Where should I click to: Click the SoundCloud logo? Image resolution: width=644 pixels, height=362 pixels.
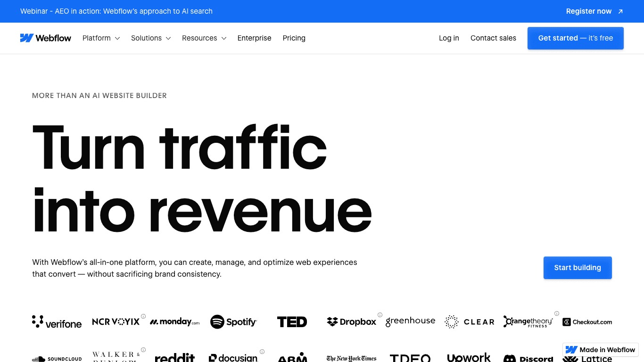57,358
